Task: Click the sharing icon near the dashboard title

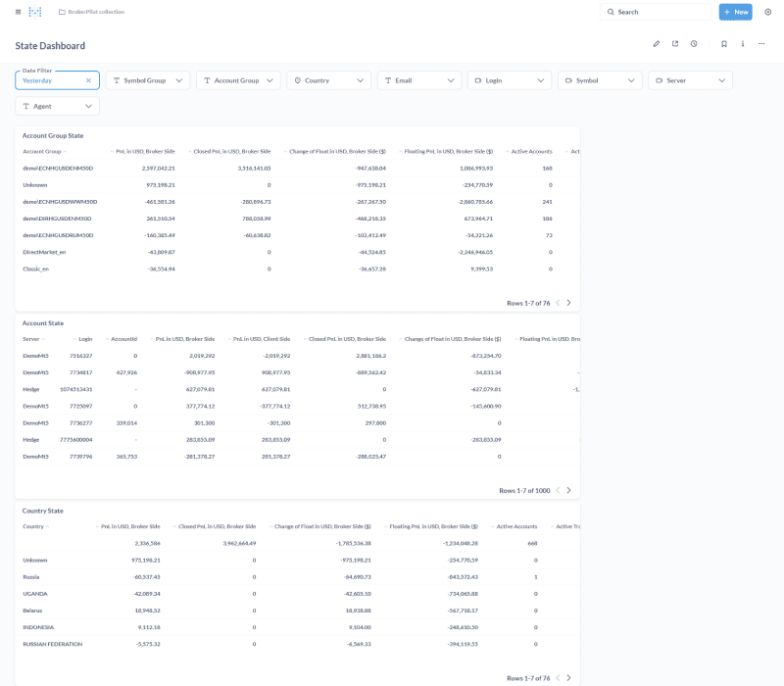Action: click(676, 45)
